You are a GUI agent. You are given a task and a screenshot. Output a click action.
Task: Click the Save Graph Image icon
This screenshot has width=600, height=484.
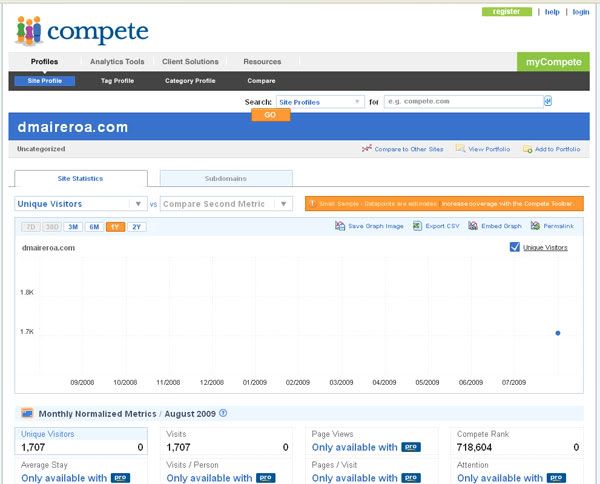click(x=340, y=226)
